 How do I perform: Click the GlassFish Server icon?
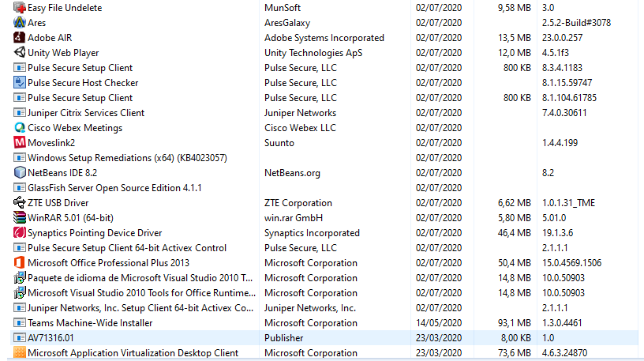(19, 188)
